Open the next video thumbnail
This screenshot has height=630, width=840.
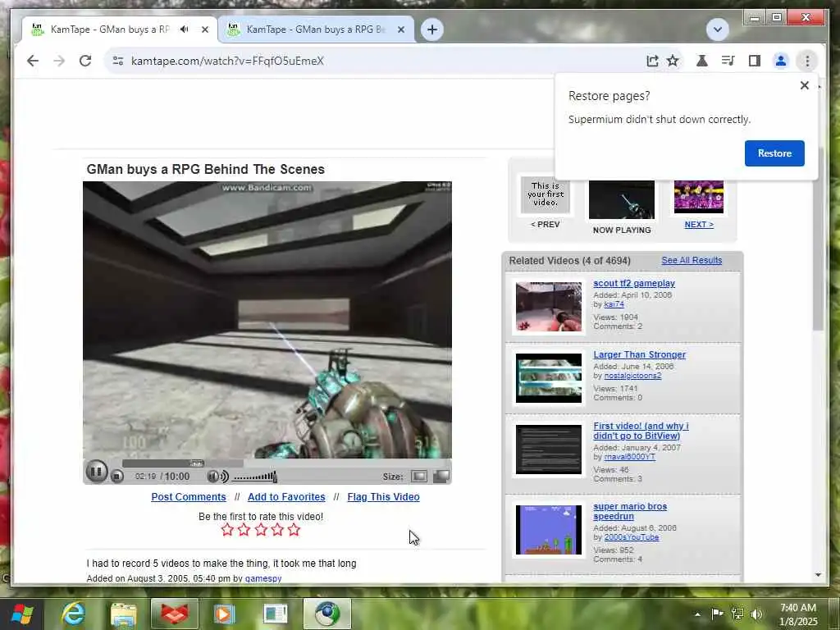coord(699,197)
